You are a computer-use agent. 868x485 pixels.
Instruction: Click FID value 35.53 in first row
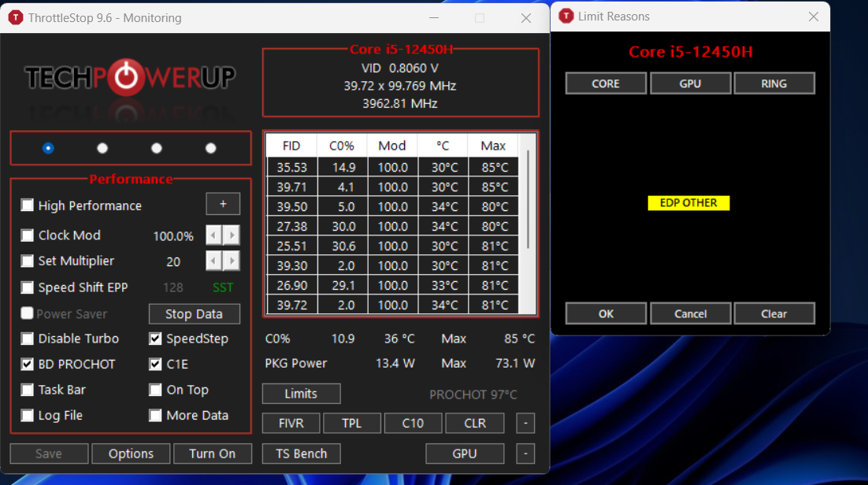tap(291, 167)
